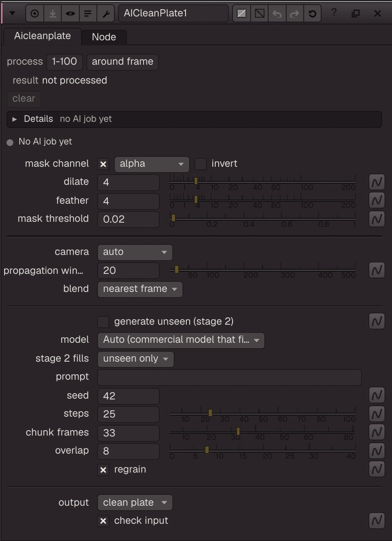The width and height of the screenshot is (392, 541).
Task: Edit the AICleanPlate1 node name field
Action: click(x=173, y=13)
